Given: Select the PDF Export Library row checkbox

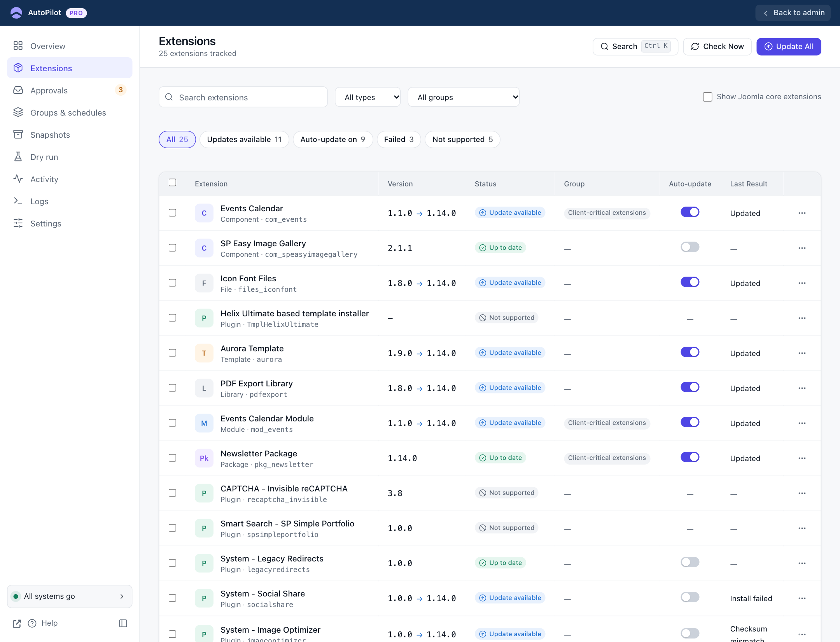Looking at the screenshot, I should click(172, 388).
